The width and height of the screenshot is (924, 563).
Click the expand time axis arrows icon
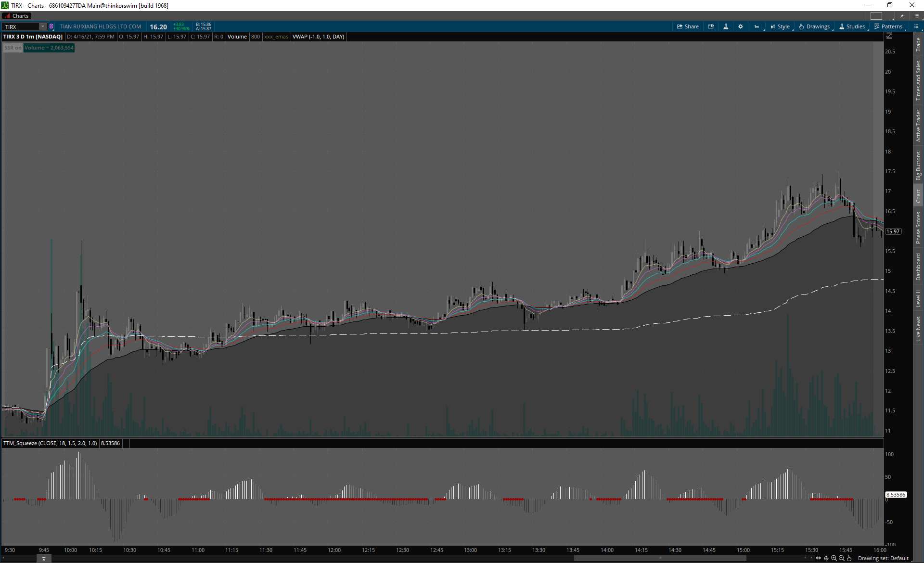(x=819, y=558)
